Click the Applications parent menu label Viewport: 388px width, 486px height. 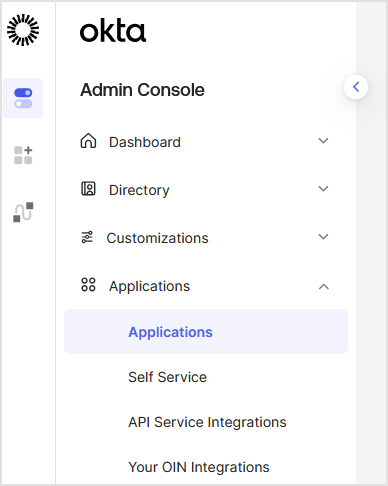(149, 287)
